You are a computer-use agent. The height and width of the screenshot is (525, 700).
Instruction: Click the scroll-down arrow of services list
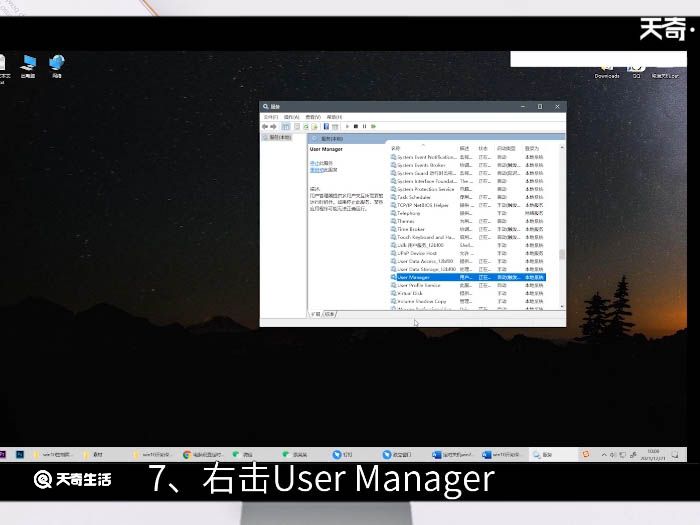coord(562,307)
